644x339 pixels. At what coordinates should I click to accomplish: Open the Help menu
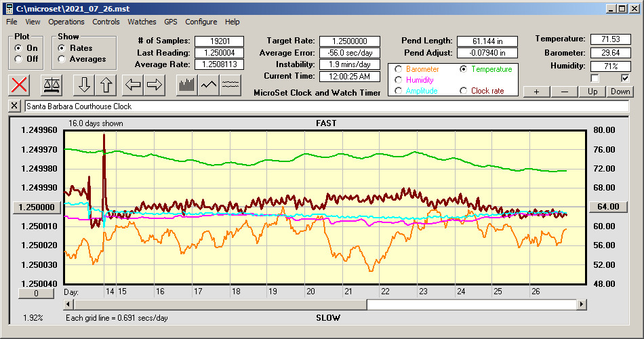tap(232, 22)
